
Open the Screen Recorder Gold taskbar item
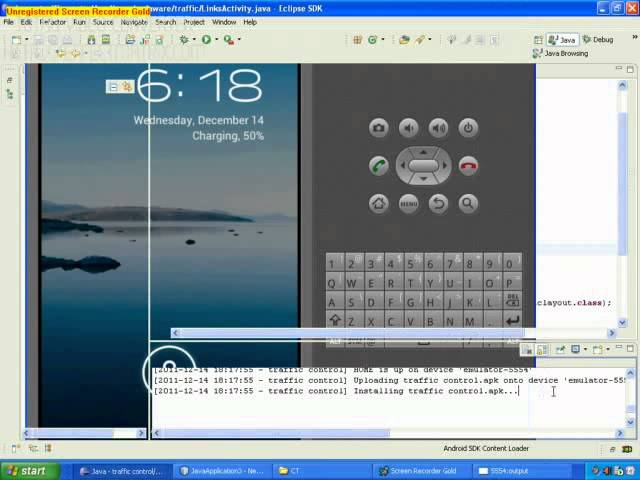coord(421,471)
